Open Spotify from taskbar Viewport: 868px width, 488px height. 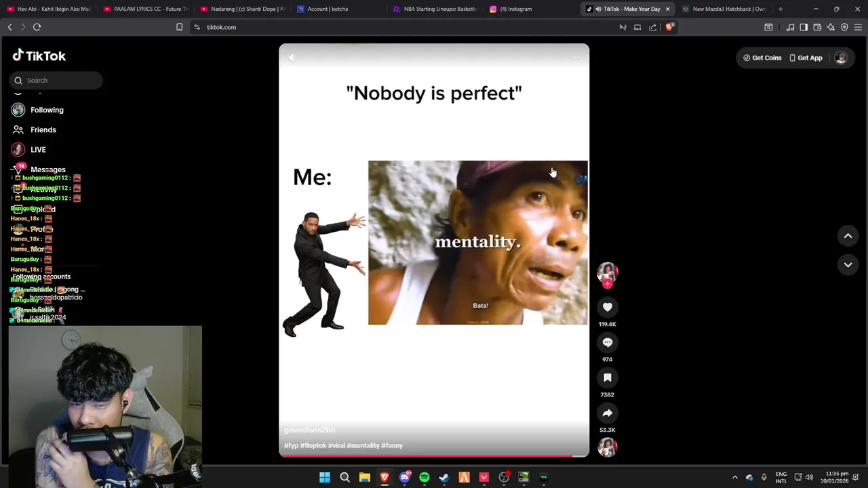point(424,477)
